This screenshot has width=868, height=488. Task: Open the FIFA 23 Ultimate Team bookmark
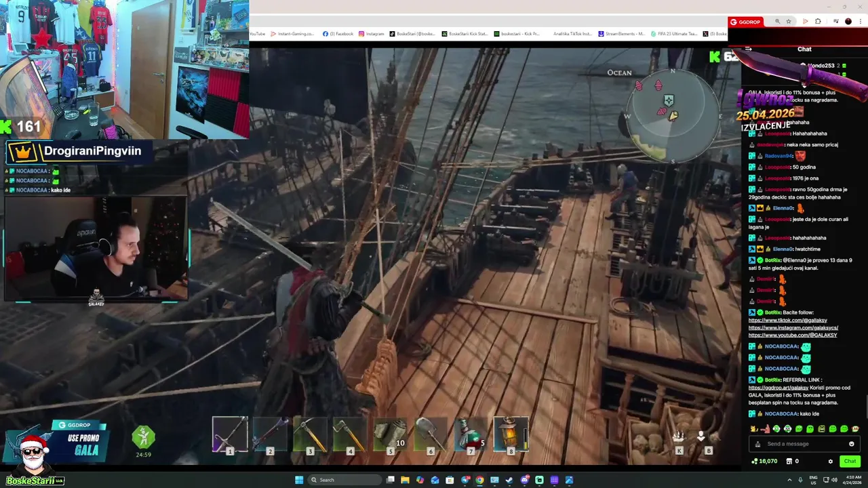pos(673,34)
